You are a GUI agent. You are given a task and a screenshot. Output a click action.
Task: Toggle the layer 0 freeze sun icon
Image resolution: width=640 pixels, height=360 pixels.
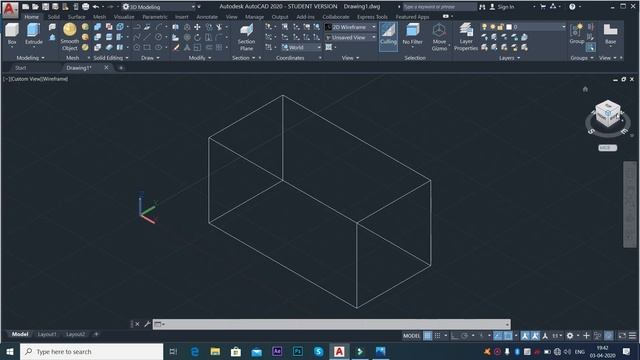tap(493, 27)
